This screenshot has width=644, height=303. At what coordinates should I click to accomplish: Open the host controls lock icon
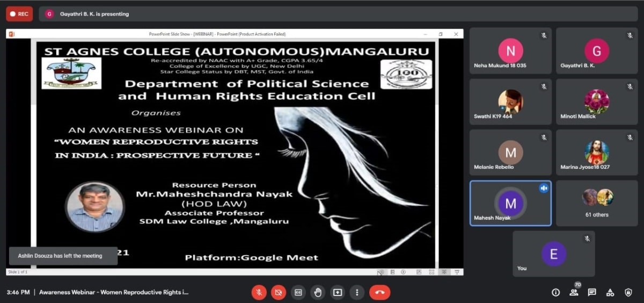(628, 292)
